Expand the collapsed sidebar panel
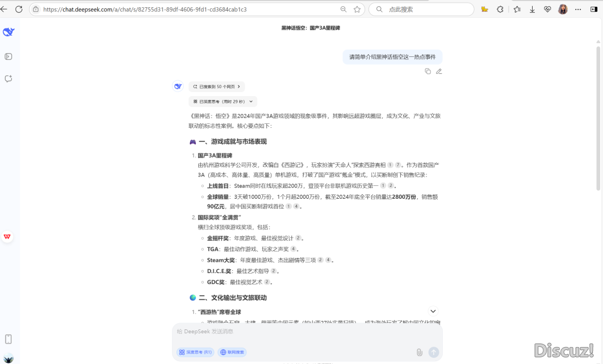 8,56
